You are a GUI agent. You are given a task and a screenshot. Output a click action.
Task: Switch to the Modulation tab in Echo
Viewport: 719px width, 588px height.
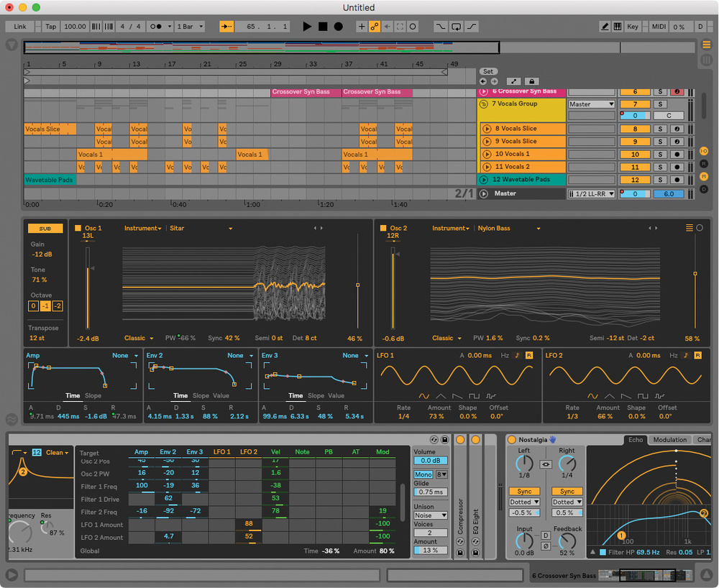(x=670, y=439)
